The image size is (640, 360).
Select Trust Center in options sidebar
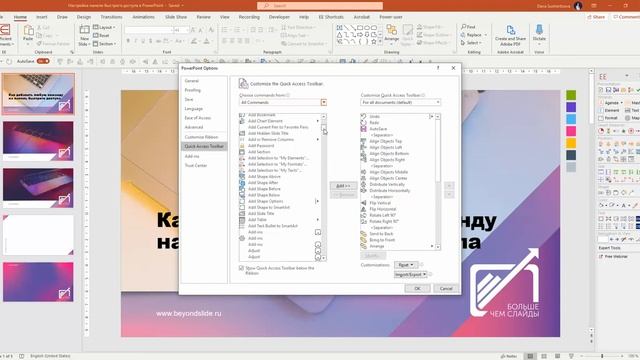click(x=196, y=165)
